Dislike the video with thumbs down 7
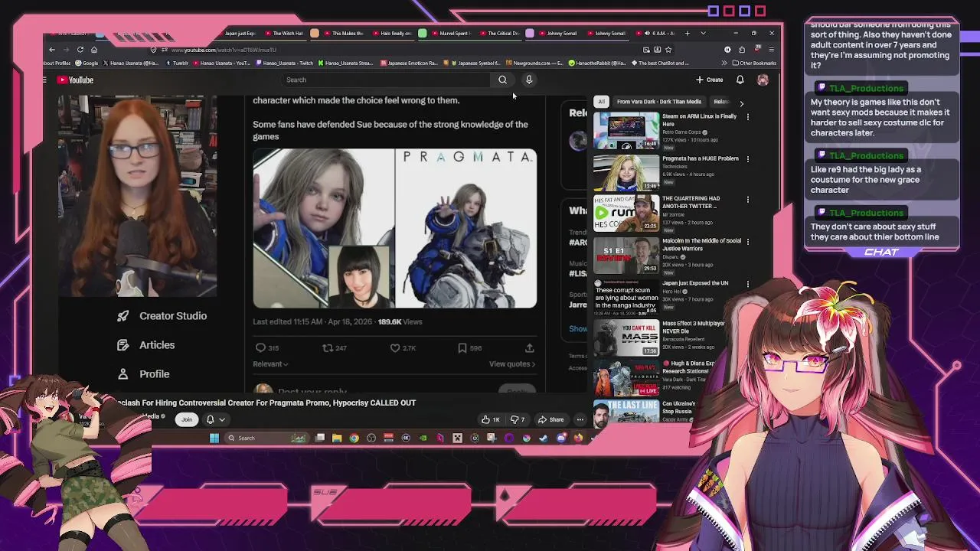The height and width of the screenshot is (551, 980). 518,419
